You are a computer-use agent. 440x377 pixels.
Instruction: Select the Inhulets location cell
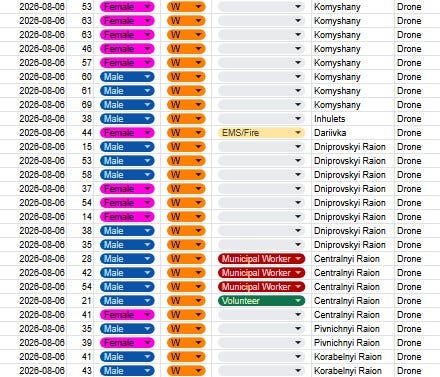[x=353, y=119]
